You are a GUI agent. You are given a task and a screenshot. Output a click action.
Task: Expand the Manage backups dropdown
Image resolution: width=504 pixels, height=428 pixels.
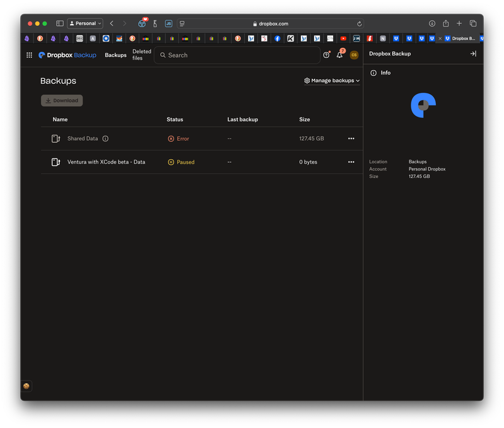click(x=332, y=81)
